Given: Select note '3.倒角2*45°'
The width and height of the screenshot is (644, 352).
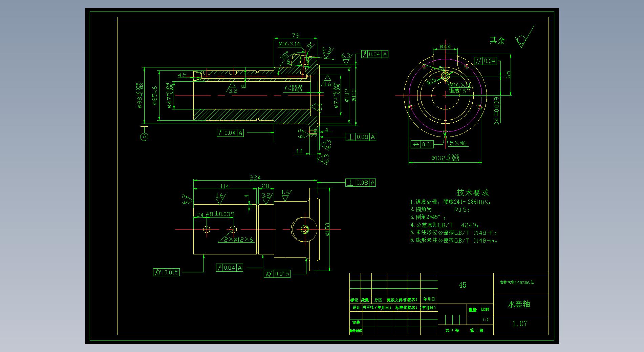Looking at the screenshot, I should [428, 217].
